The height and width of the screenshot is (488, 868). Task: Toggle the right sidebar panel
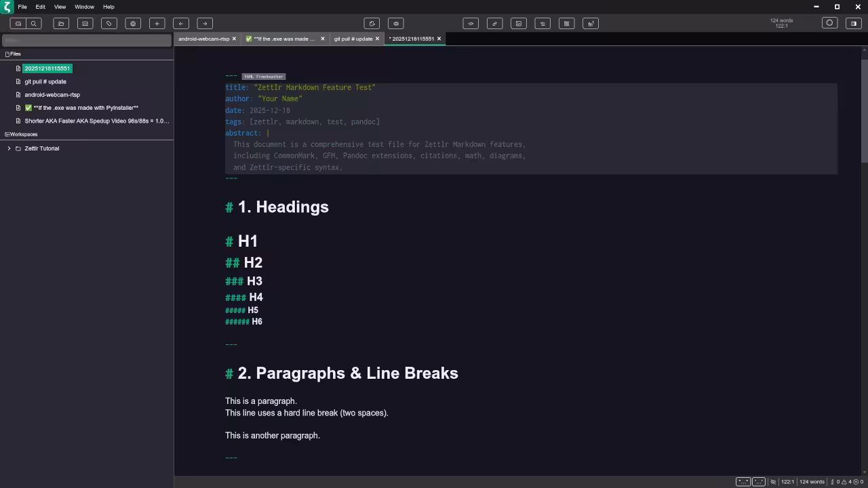coord(853,23)
